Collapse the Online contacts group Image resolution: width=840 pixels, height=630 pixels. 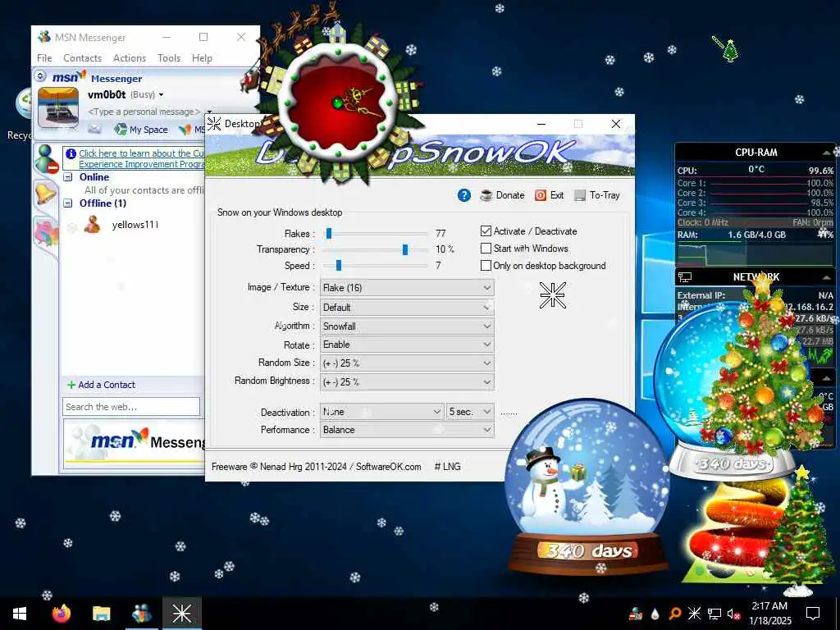68,177
